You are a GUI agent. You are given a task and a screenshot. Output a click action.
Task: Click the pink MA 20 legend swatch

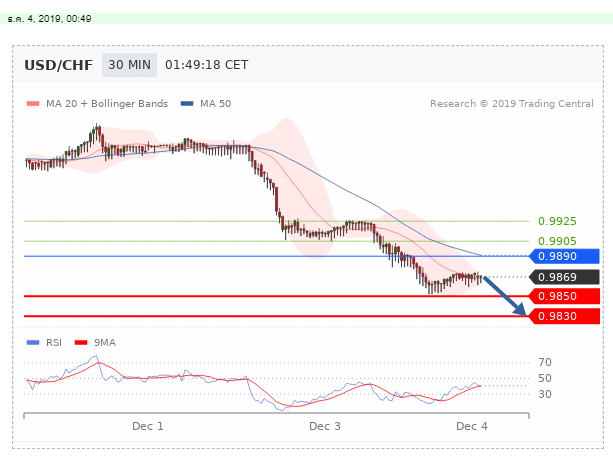33,104
